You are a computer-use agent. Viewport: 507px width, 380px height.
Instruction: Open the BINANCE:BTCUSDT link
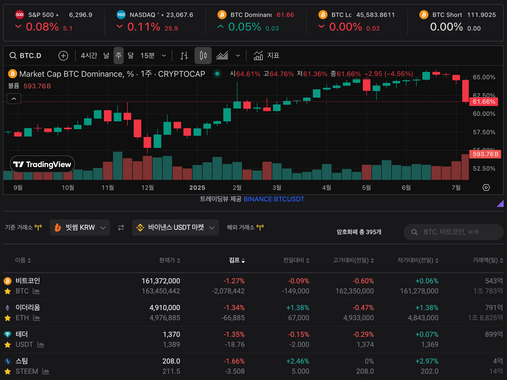(274, 199)
